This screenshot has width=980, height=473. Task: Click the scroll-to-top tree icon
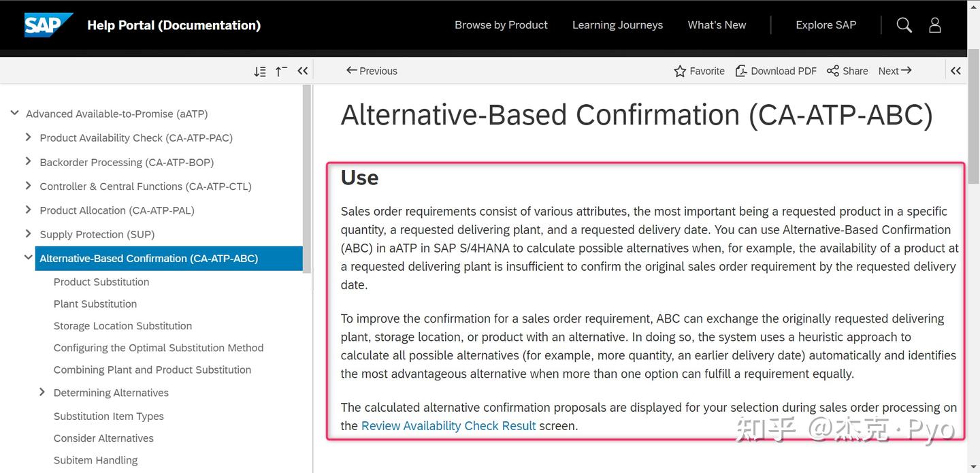[281, 71]
